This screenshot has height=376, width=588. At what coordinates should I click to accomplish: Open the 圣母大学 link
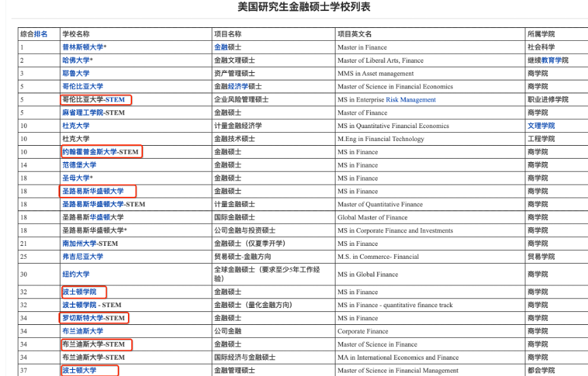76,178
